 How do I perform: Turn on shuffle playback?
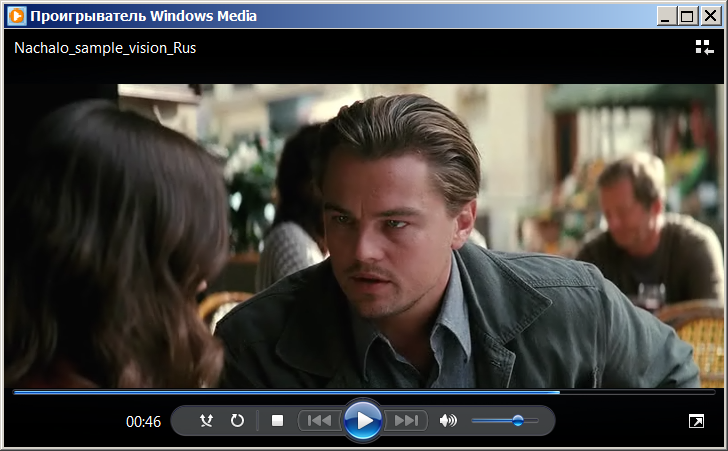(206, 421)
